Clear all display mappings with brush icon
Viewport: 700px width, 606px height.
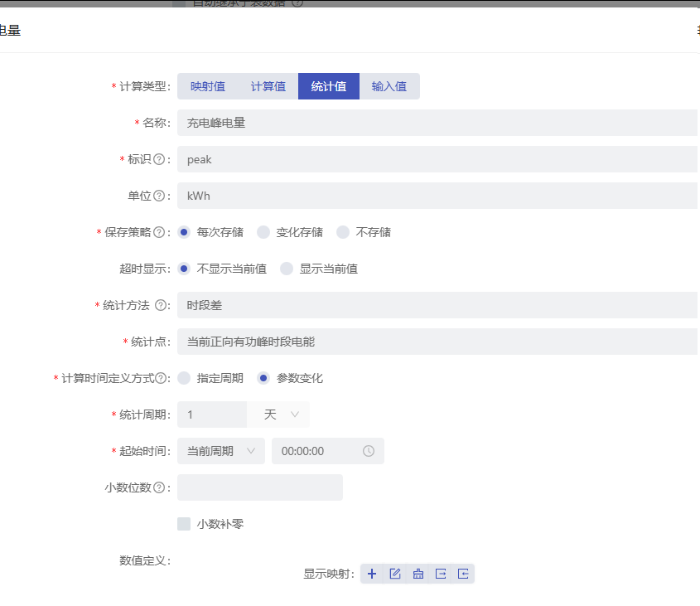click(418, 573)
